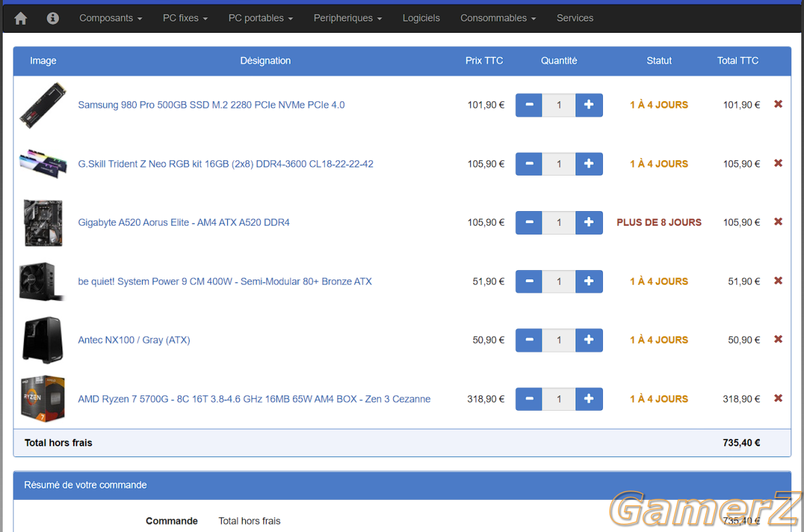804x532 pixels.
Task: Decrease quantity of Gigabyte A520 Aorus Elite
Action: tap(529, 222)
